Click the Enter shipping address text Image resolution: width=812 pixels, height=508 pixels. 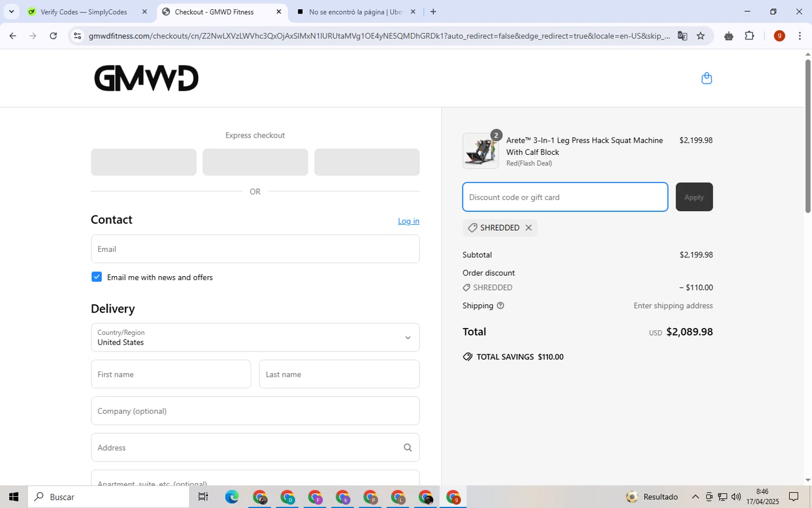pyautogui.click(x=673, y=305)
